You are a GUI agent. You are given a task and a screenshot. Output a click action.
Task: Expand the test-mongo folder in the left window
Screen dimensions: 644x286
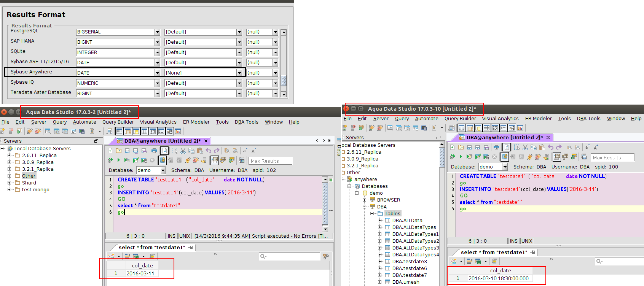click(x=10, y=190)
